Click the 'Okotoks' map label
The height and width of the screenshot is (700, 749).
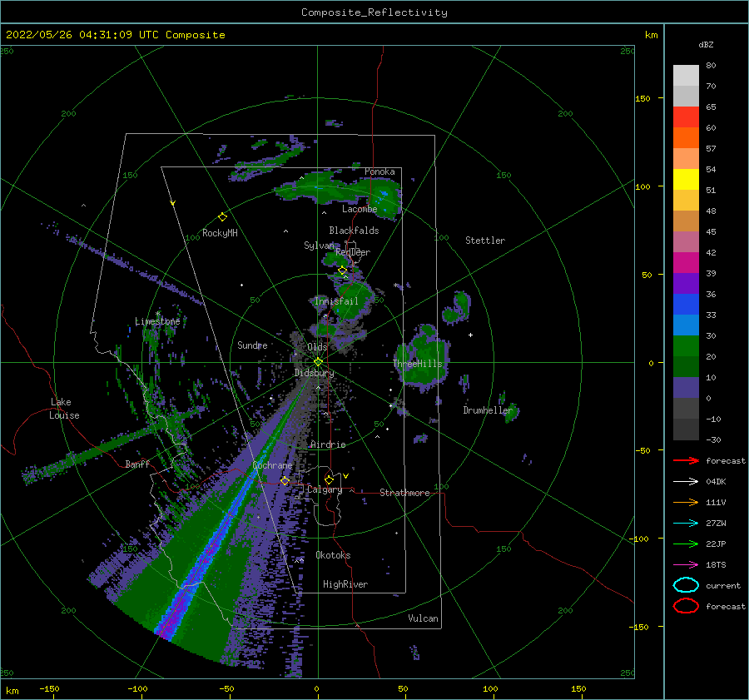[x=333, y=555]
